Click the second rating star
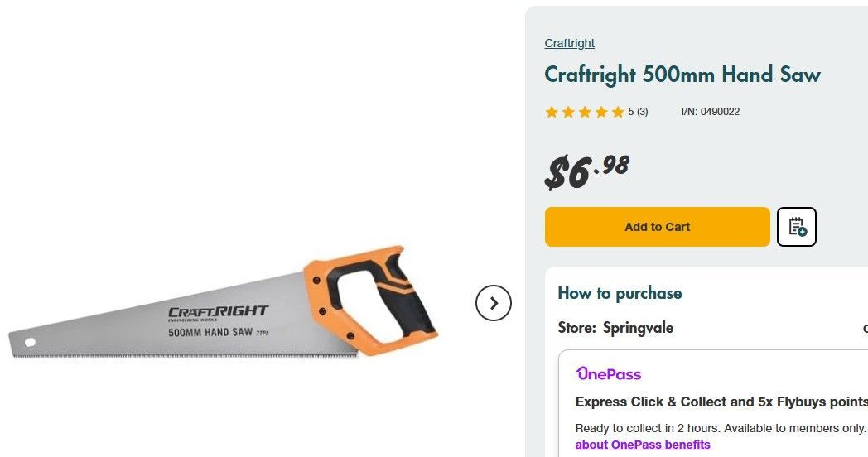This screenshot has height=457, width=868. 568,112
